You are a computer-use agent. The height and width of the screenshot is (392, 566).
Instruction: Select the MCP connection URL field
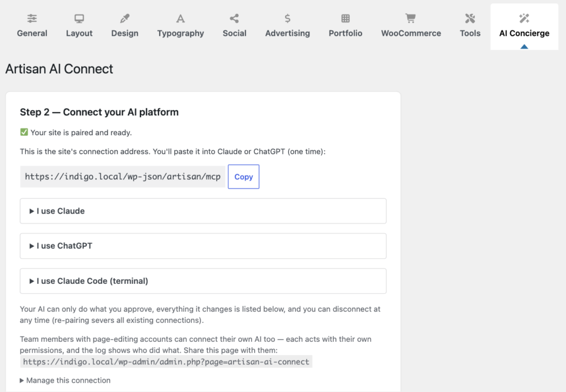point(123,177)
